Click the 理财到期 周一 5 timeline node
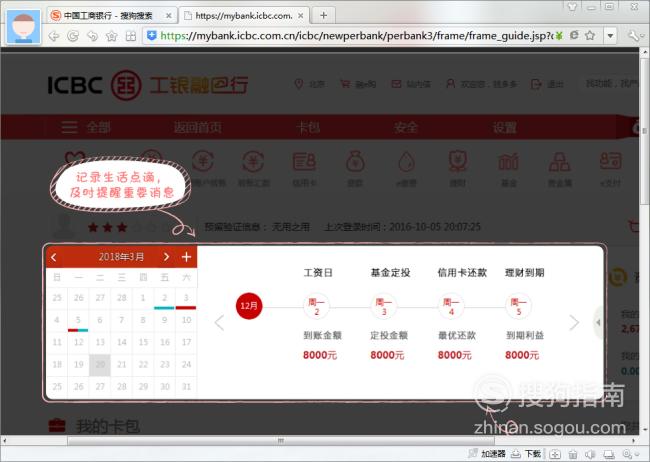Image resolution: width=650 pixels, height=462 pixels. [x=518, y=306]
